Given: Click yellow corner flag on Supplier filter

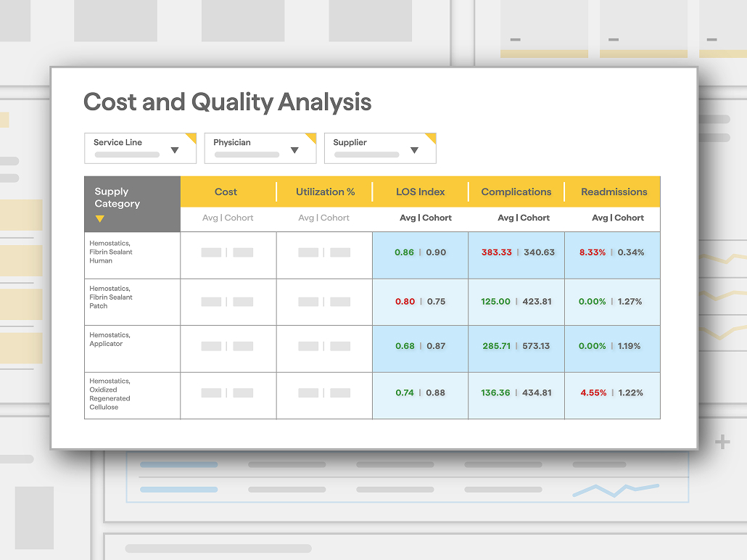Looking at the screenshot, I should [x=431, y=137].
